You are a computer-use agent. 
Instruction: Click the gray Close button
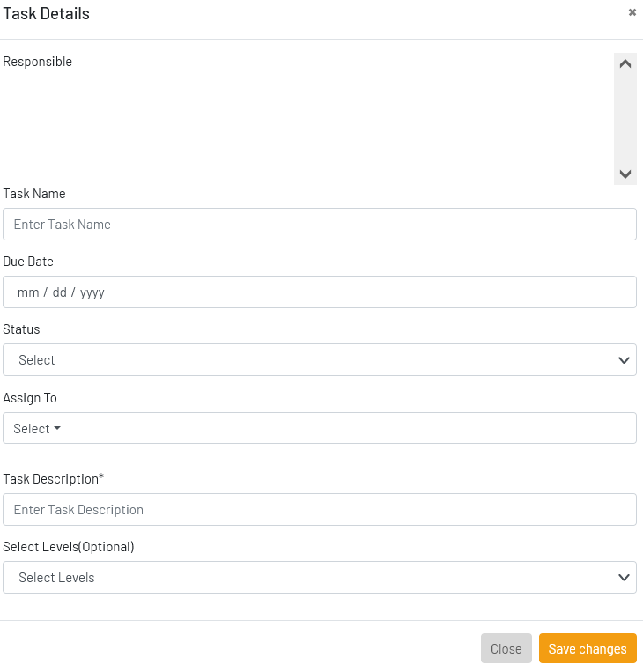(506, 648)
